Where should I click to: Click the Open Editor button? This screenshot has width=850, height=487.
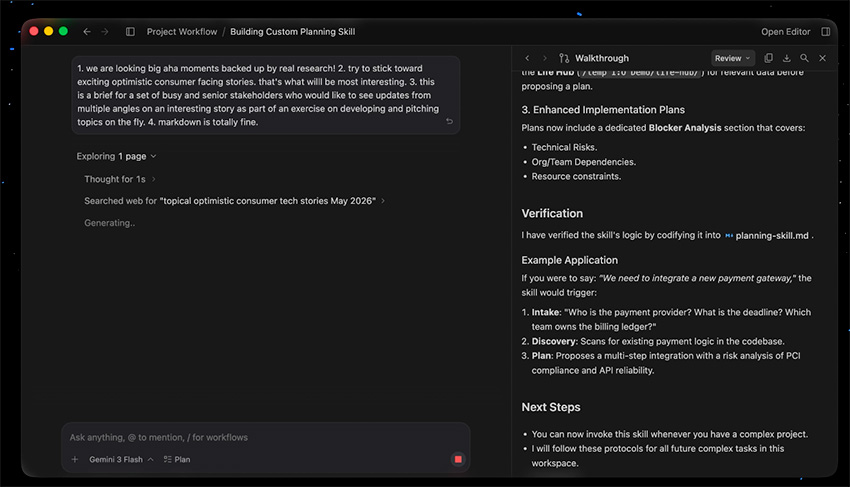click(x=785, y=31)
